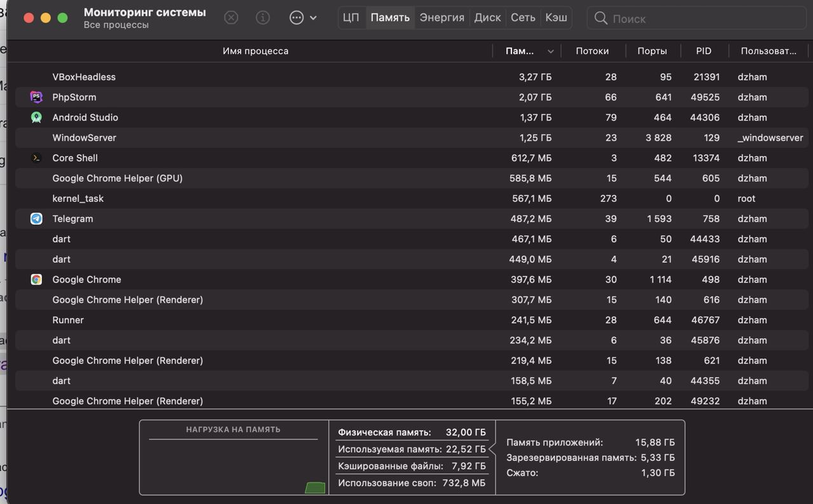
Task: Click the Google Chrome app icon
Action: point(36,279)
